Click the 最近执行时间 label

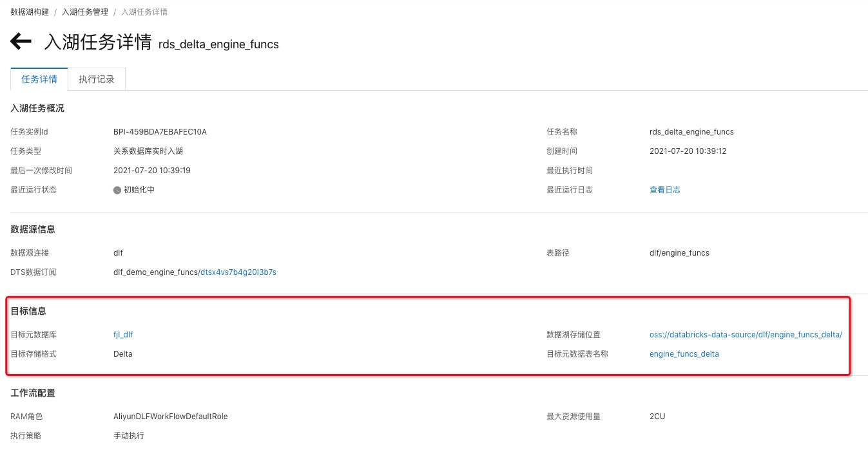[x=570, y=171]
